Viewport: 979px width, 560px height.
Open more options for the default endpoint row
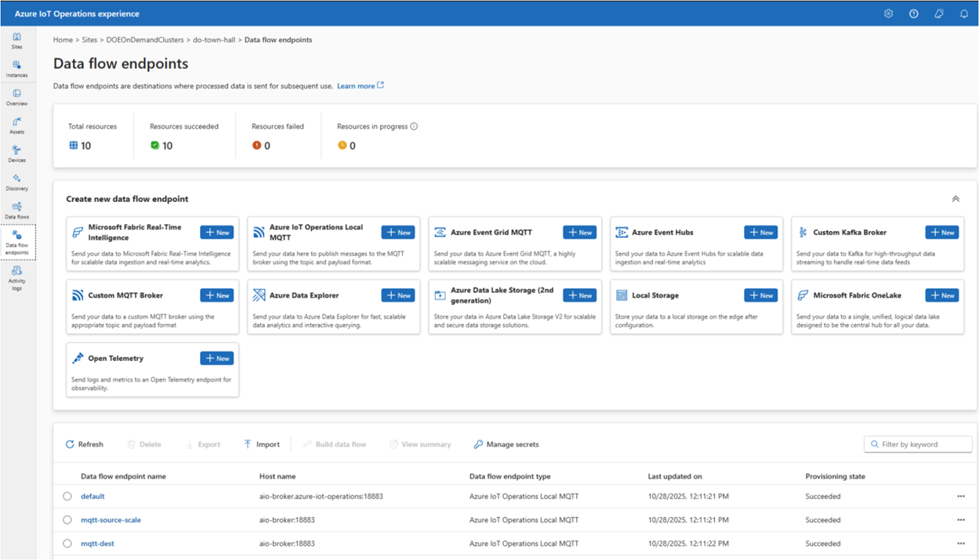(x=960, y=497)
